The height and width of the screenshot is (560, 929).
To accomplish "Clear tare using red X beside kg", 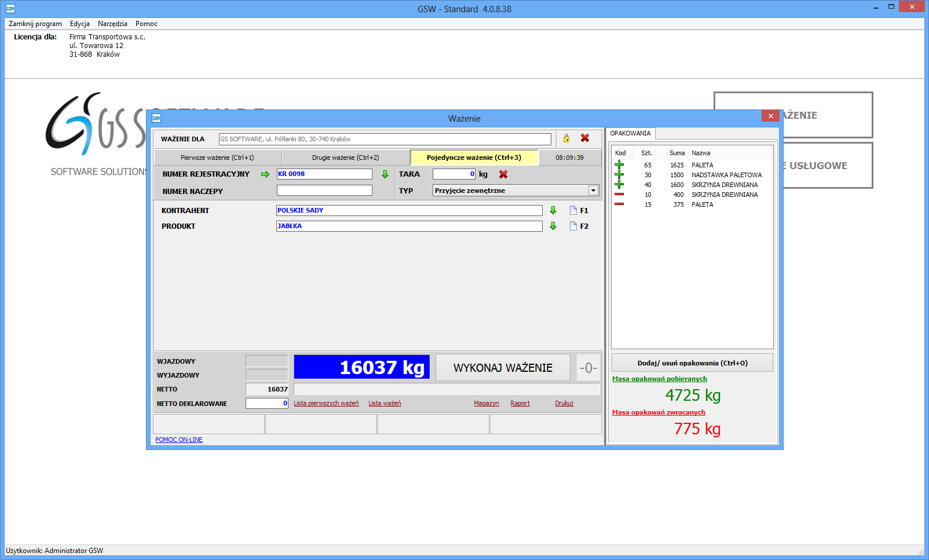I will [x=503, y=174].
